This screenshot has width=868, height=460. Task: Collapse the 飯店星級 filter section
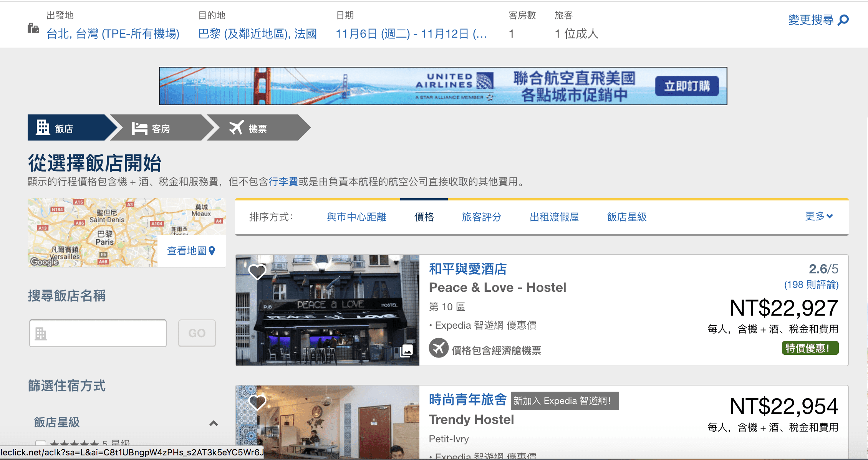coord(214,423)
